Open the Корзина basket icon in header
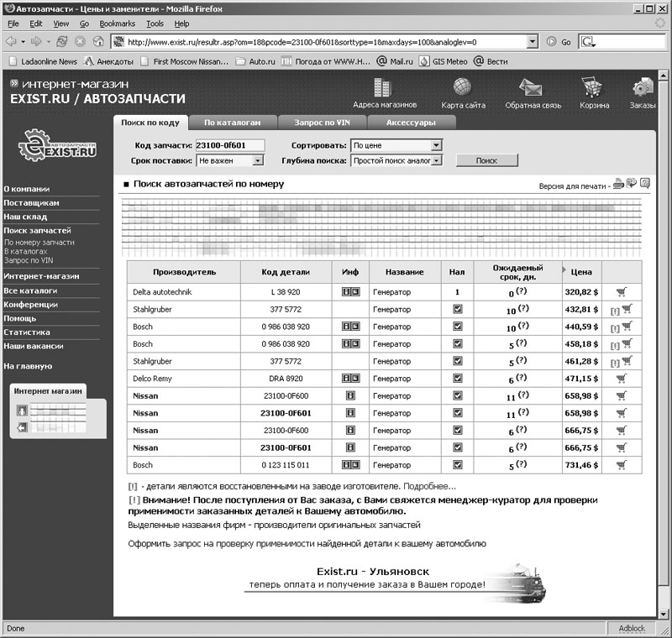This screenshot has height=638, width=672. click(x=594, y=88)
